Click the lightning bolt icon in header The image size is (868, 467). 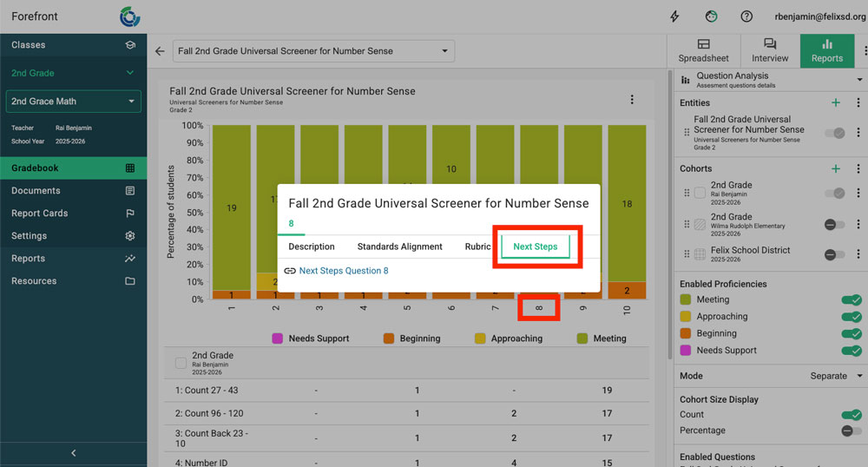pos(675,16)
